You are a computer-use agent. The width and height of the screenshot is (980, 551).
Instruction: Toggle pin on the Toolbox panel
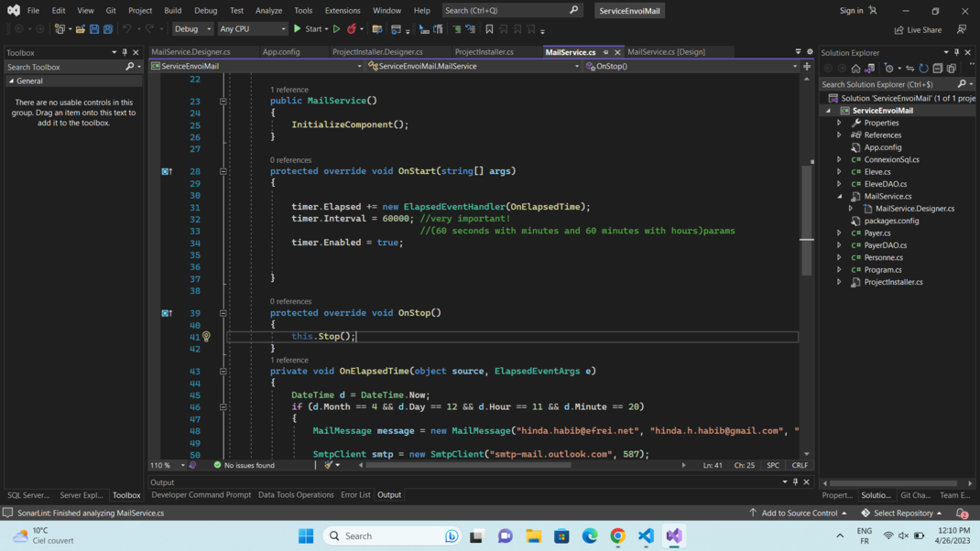(125, 53)
